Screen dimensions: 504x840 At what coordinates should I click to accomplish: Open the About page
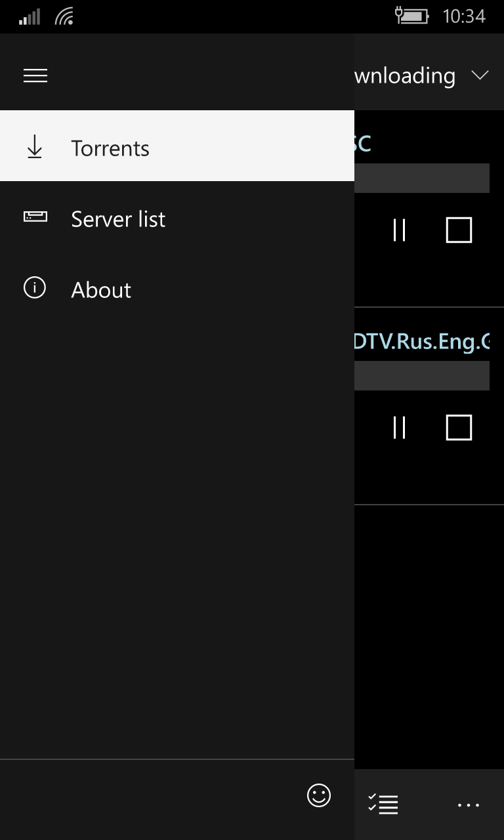pos(101,290)
